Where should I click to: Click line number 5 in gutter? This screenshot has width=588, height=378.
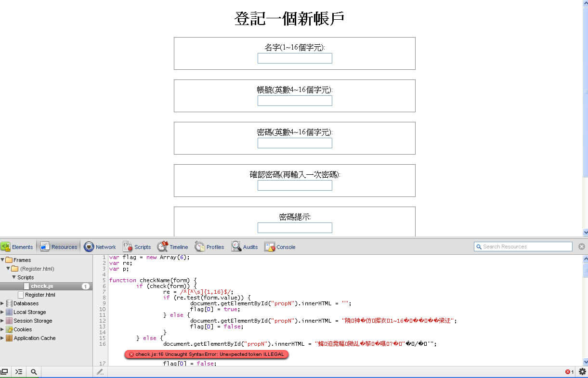[104, 280]
